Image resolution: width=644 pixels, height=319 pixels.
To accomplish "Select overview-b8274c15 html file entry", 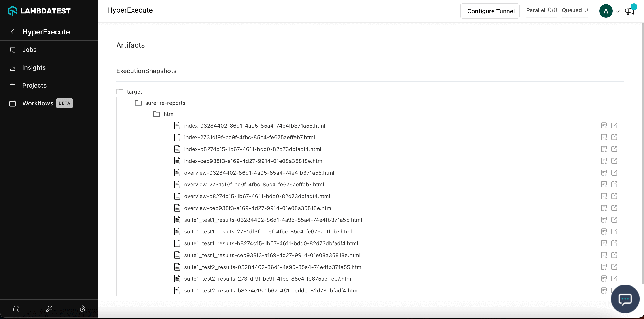I will [257, 196].
